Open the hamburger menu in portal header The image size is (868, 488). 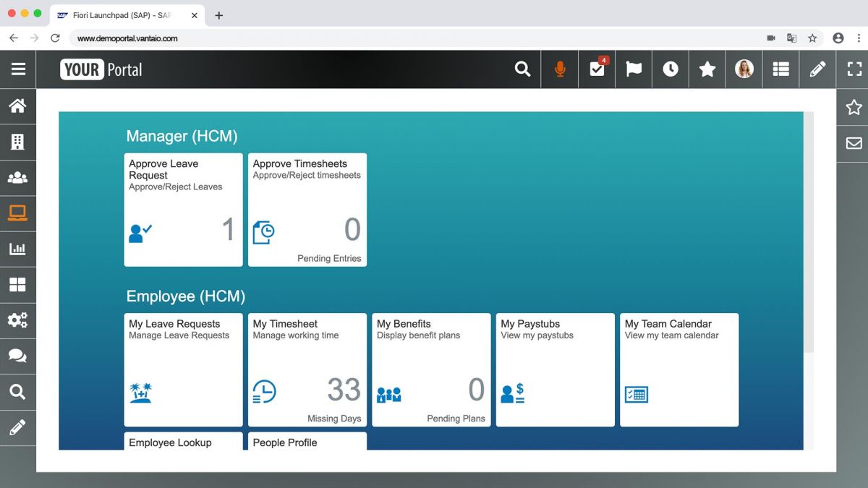[x=18, y=69]
